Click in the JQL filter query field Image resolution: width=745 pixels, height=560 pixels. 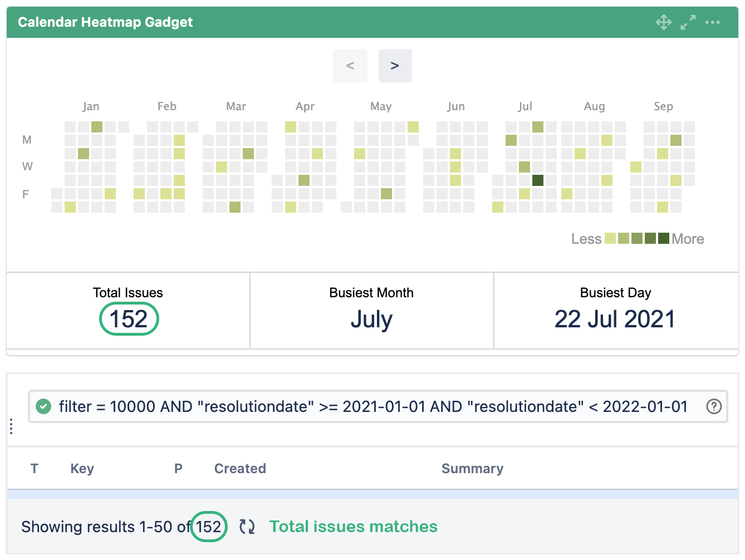point(373,406)
